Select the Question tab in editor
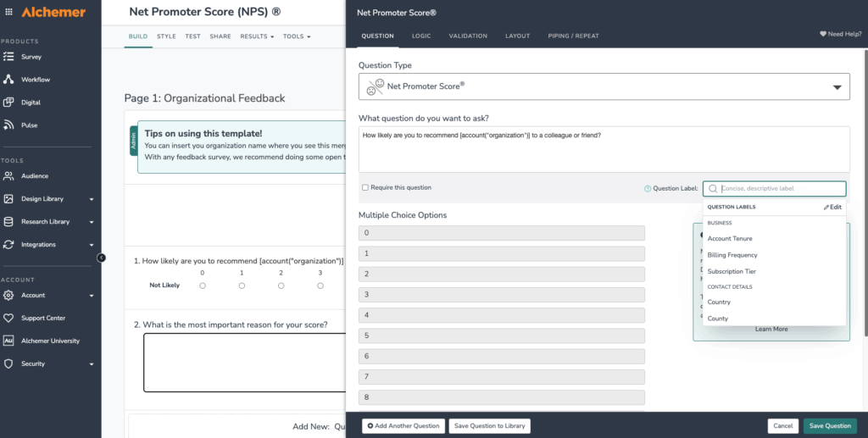Image resolution: width=868 pixels, height=438 pixels. point(377,36)
